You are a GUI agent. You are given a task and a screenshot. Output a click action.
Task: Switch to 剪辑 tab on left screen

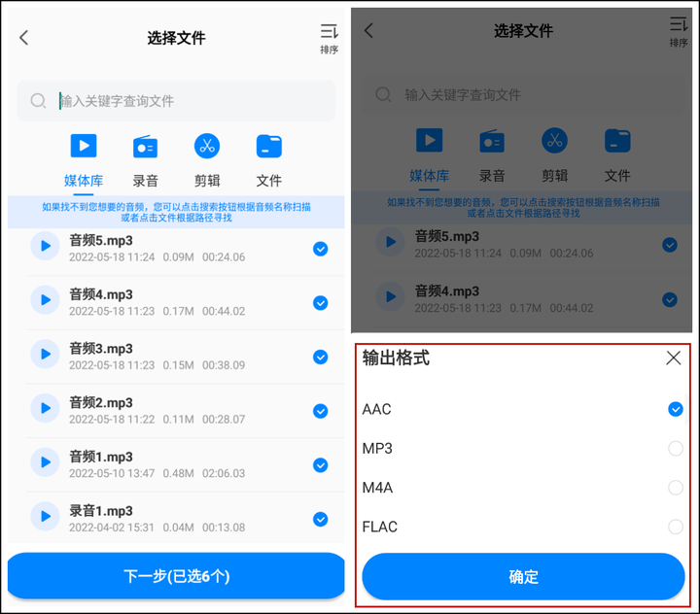click(207, 160)
